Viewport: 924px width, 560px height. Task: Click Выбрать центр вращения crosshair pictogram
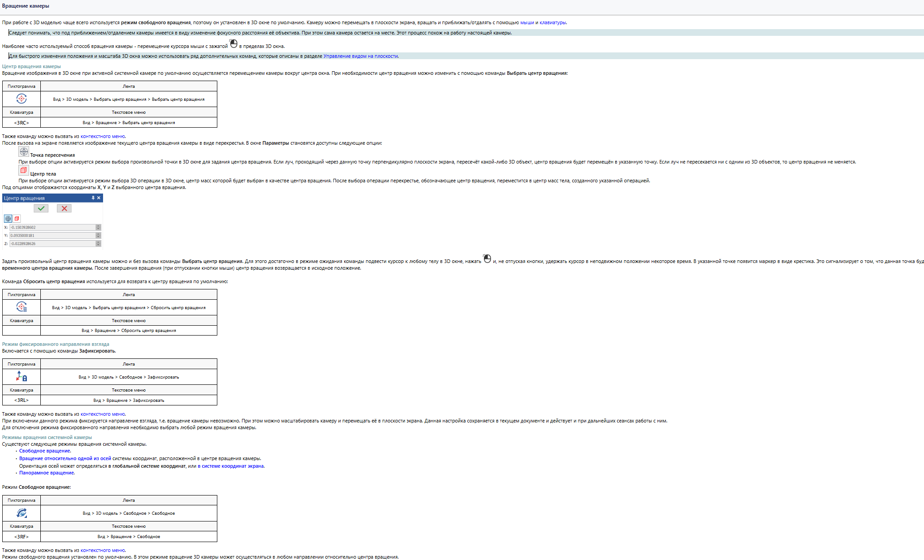pyautogui.click(x=22, y=99)
